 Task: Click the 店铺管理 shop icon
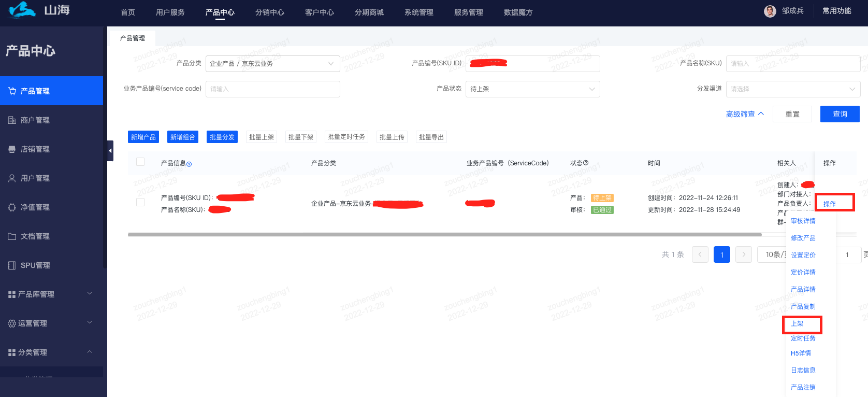12,149
